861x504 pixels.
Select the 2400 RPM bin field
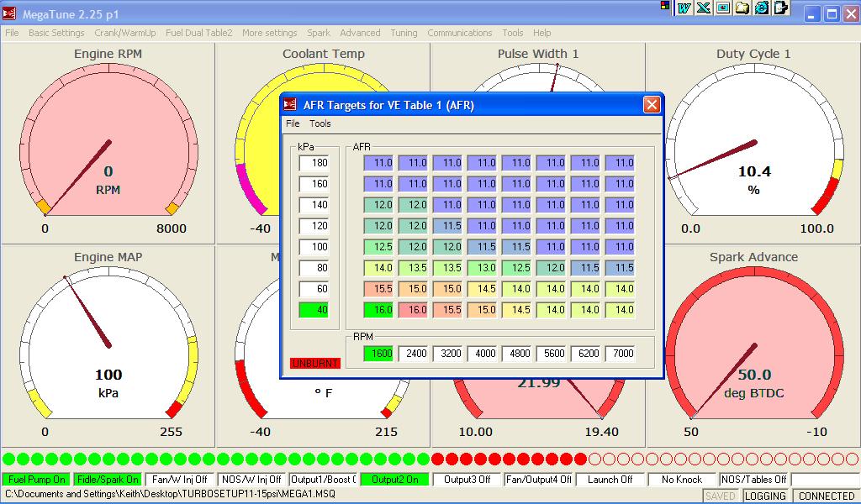pyautogui.click(x=413, y=354)
